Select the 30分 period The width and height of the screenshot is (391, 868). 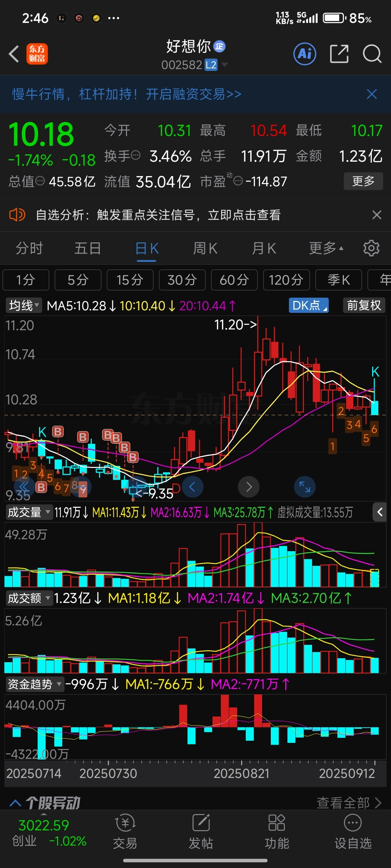pyautogui.click(x=182, y=280)
